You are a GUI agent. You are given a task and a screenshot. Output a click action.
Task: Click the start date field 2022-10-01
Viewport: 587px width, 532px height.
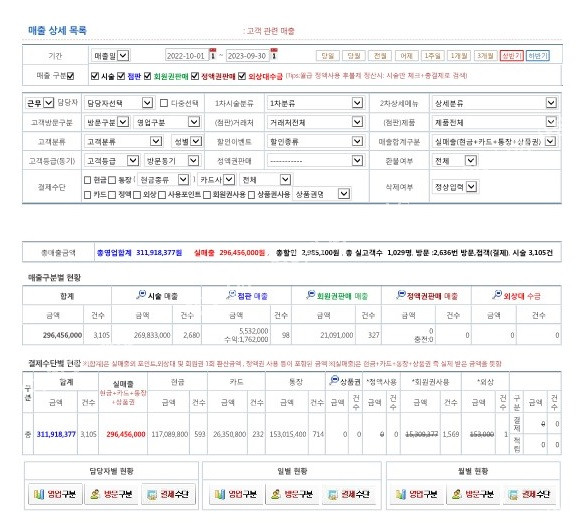[x=186, y=56]
